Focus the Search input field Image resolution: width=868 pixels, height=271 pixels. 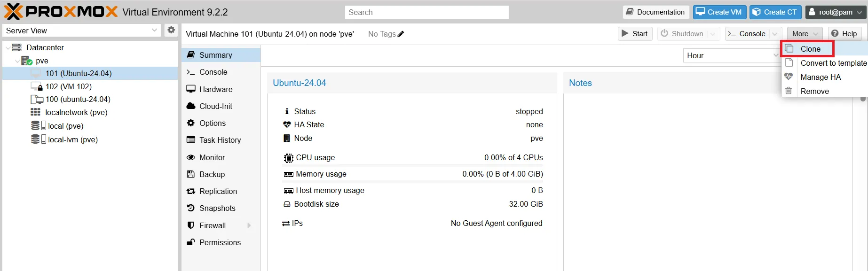point(427,12)
